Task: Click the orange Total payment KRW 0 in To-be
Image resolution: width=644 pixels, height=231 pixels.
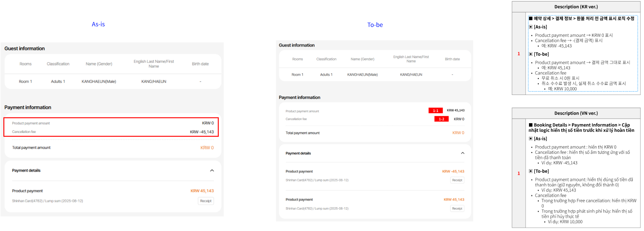Action: [458, 133]
